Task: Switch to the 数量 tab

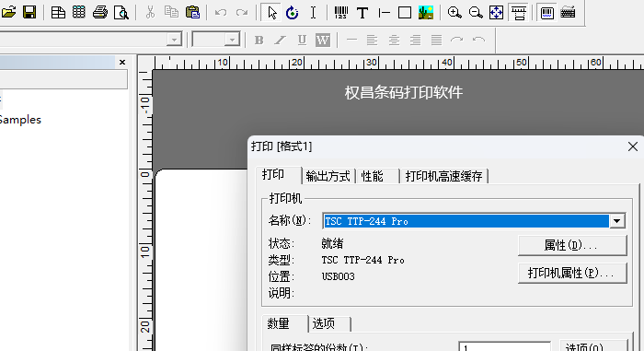Action: click(x=284, y=324)
